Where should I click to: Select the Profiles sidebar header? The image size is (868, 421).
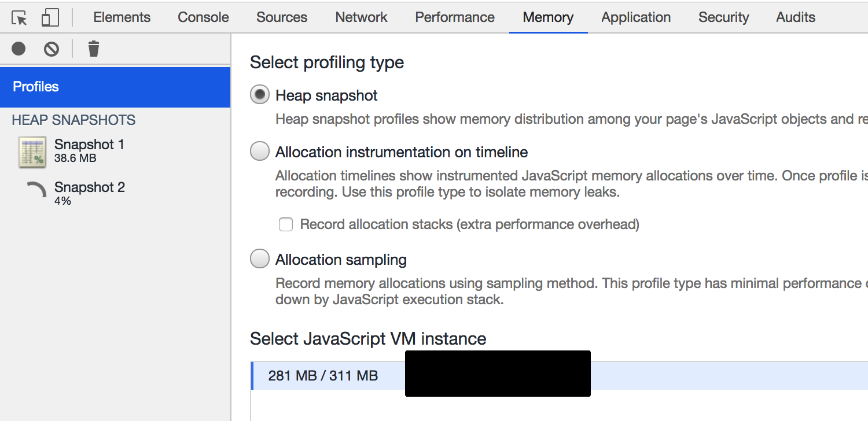pyautogui.click(x=115, y=87)
